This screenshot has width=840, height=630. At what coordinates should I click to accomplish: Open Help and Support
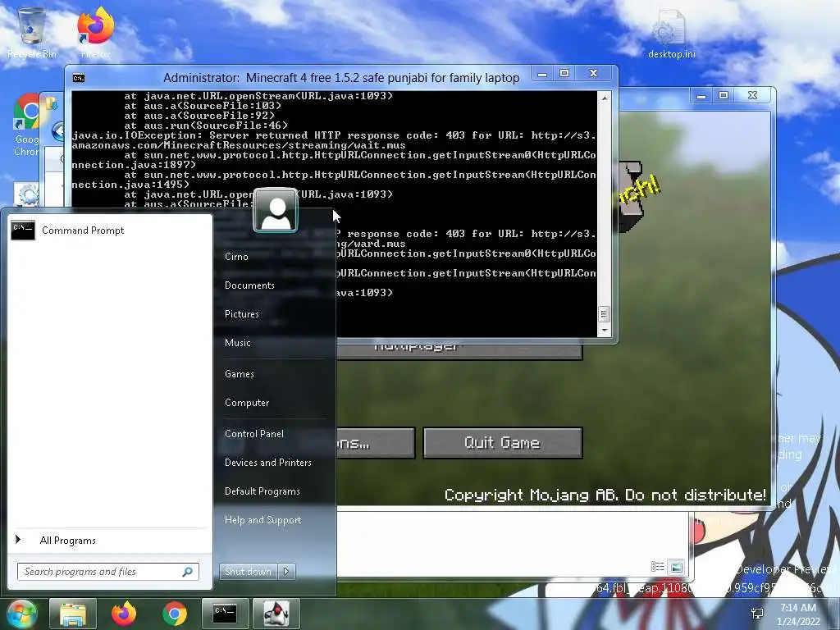pyautogui.click(x=262, y=520)
